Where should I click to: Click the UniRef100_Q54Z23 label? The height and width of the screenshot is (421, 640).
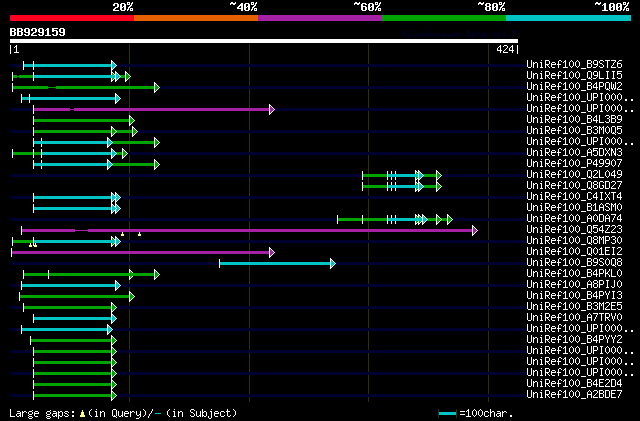click(574, 229)
